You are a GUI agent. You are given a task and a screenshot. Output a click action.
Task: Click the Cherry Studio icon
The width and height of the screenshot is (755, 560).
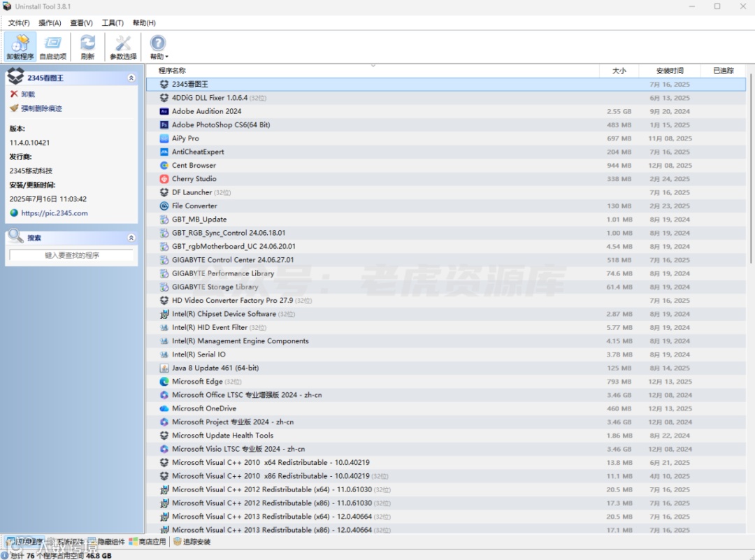[x=164, y=179]
